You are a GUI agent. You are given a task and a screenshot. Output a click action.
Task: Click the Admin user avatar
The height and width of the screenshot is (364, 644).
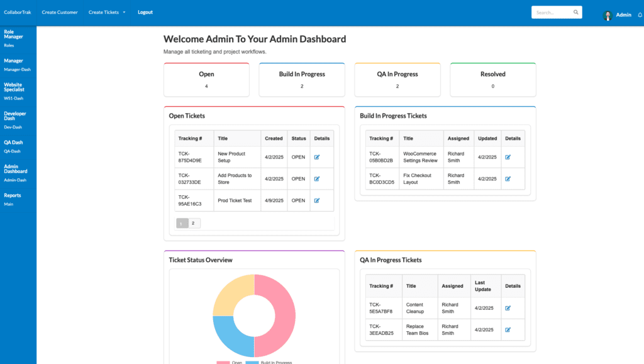point(608,15)
